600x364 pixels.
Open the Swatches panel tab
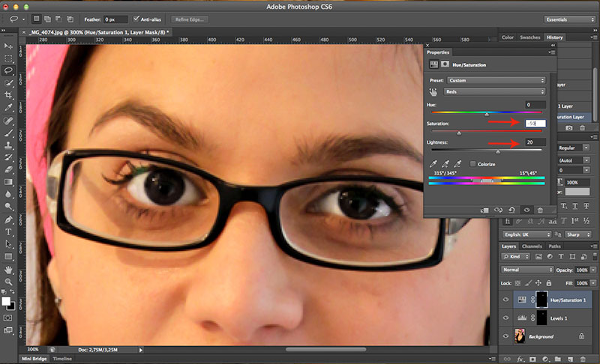pyautogui.click(x=529, y=37)
